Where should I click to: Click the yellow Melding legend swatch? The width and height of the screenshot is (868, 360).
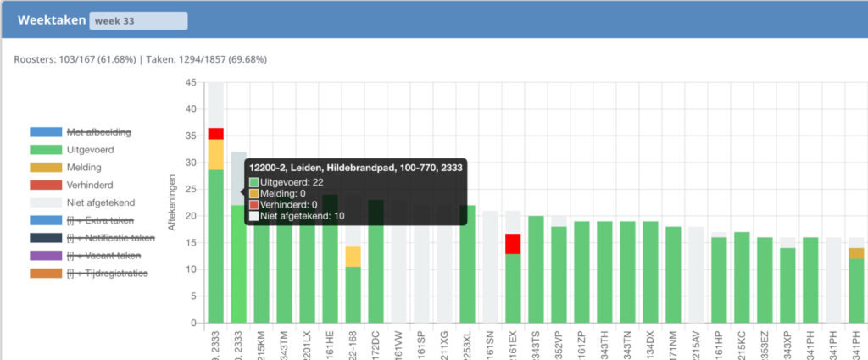[46, 168]
